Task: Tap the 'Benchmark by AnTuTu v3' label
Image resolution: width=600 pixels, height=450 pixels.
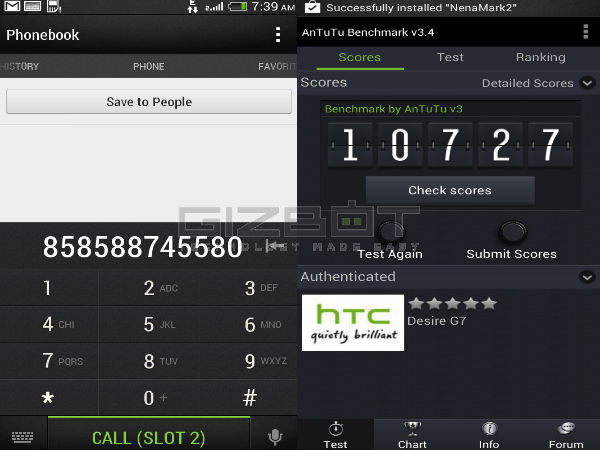Action: coord(393,109)
